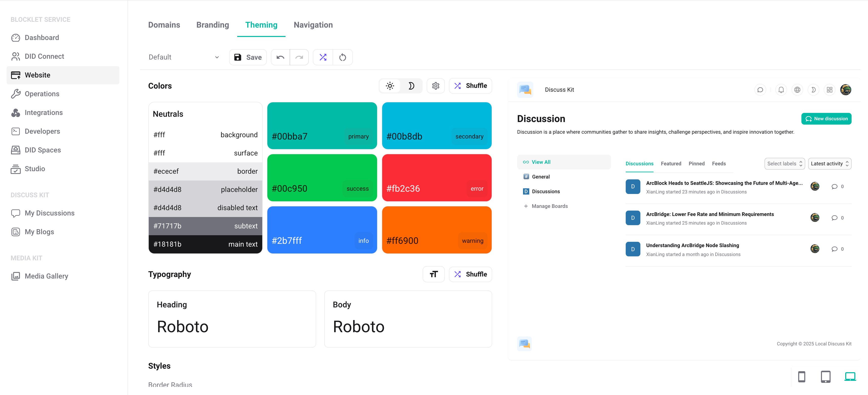Select the primary #00bba7 color swatch
Screen dimensions: 868x395
322,126
